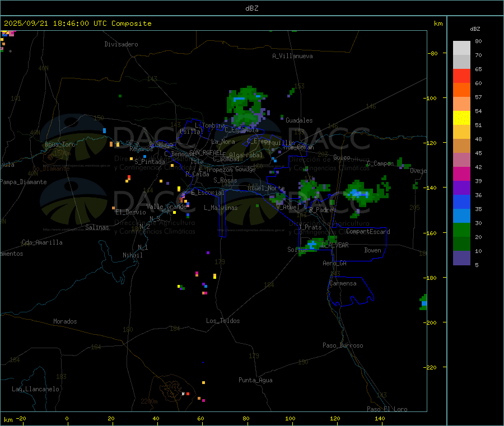Click the Pampa_Diamante label
The height and width of the screenshot is (426, 504).
click(x=24, y=182)
